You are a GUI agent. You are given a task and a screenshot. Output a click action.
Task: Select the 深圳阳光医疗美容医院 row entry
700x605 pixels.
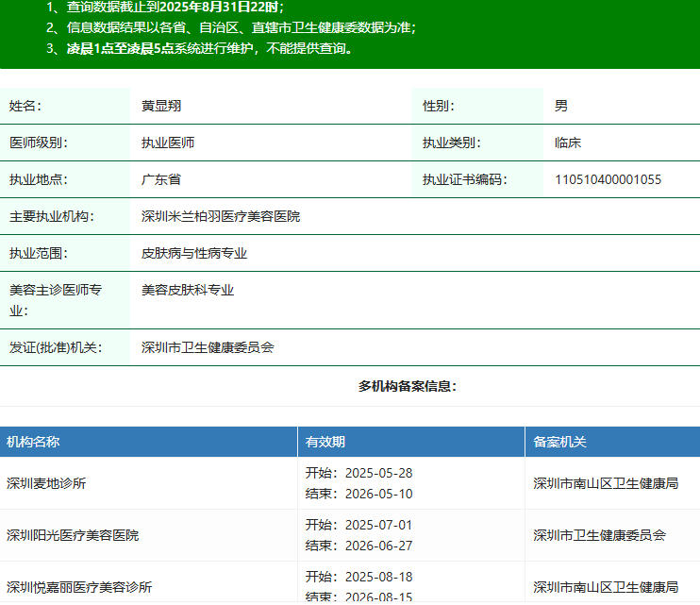(x=73, y=535)
